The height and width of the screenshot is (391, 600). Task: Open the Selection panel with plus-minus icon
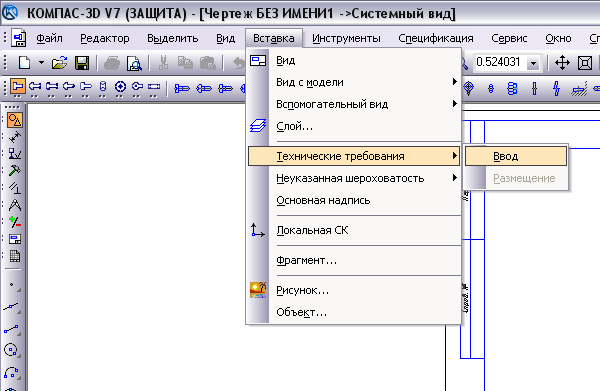coord(15,222)
